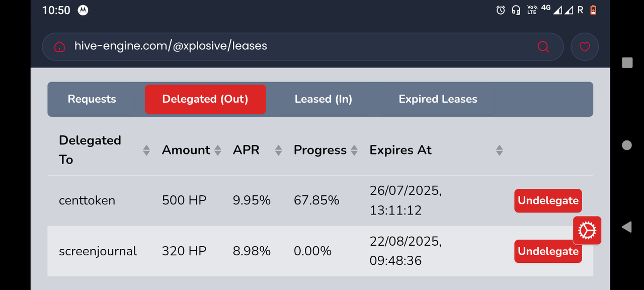Undelegate the screenjournal 320 HP lease
Image resolution: width=644 pixels, height=290 pixels.
548,251
